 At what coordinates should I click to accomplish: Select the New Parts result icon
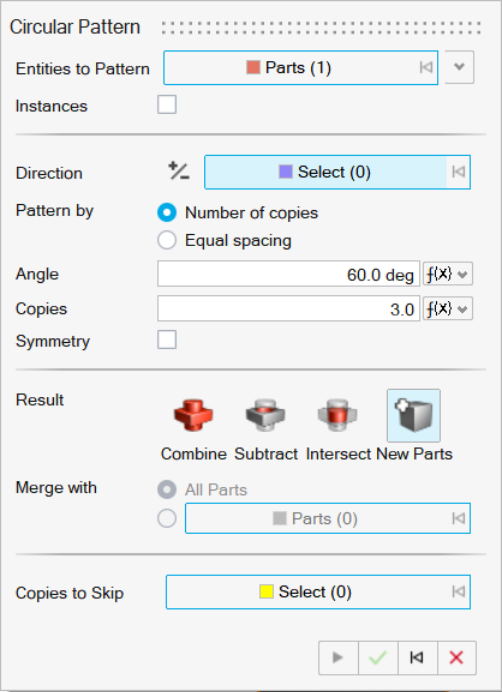tap(414, 415)
